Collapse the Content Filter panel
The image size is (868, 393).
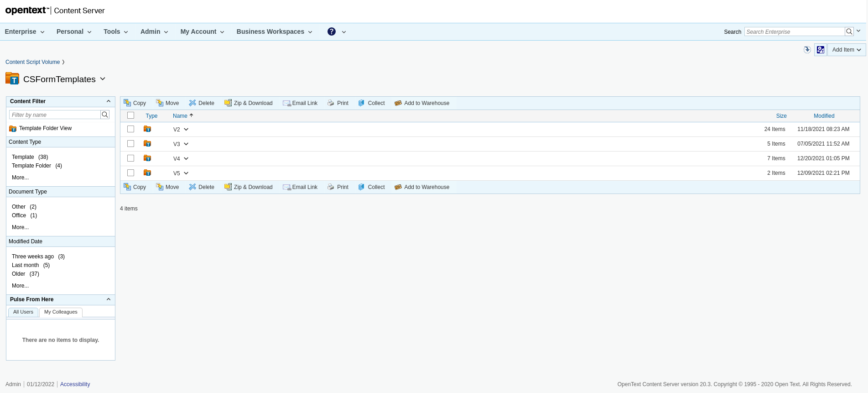(x=108, y=101)
